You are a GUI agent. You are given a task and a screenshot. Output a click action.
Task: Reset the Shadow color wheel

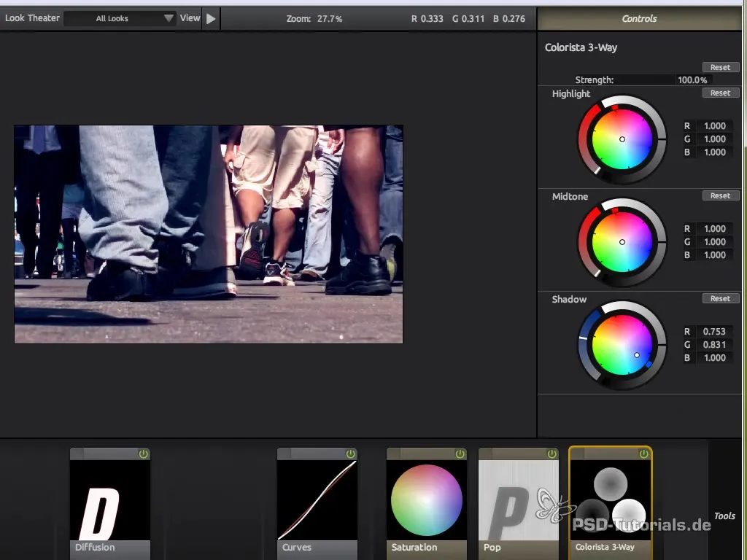point(720,298)
